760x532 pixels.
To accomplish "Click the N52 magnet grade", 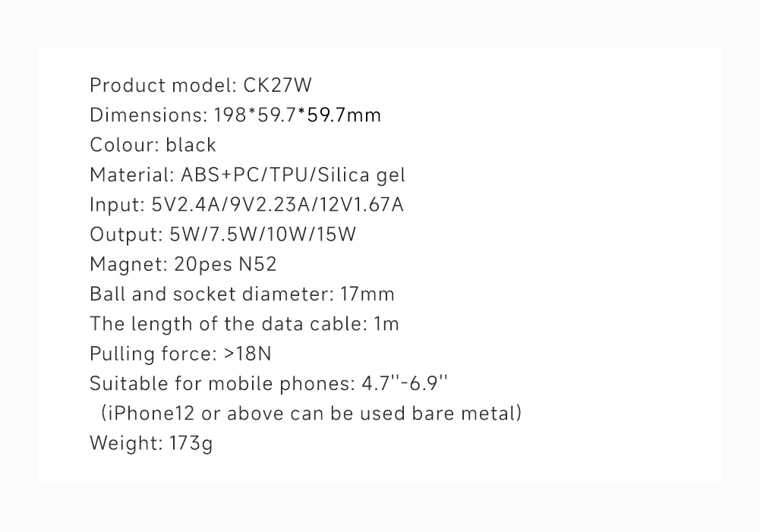I will tap(258, 264).
